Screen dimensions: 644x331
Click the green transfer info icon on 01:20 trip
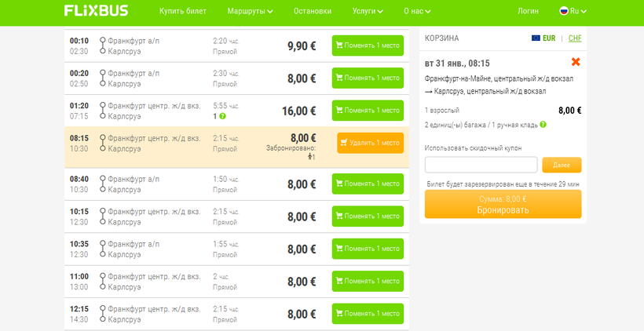pyautogui.click(x=222, y=116)
